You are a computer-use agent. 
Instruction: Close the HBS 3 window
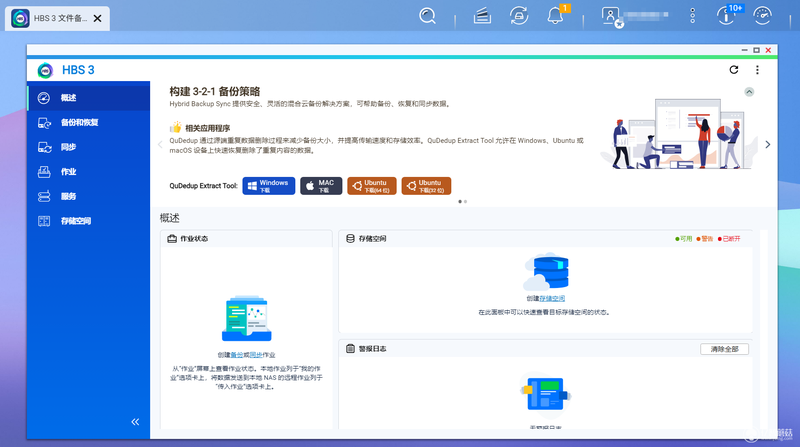pyautogui.click(x=768, y=50)
